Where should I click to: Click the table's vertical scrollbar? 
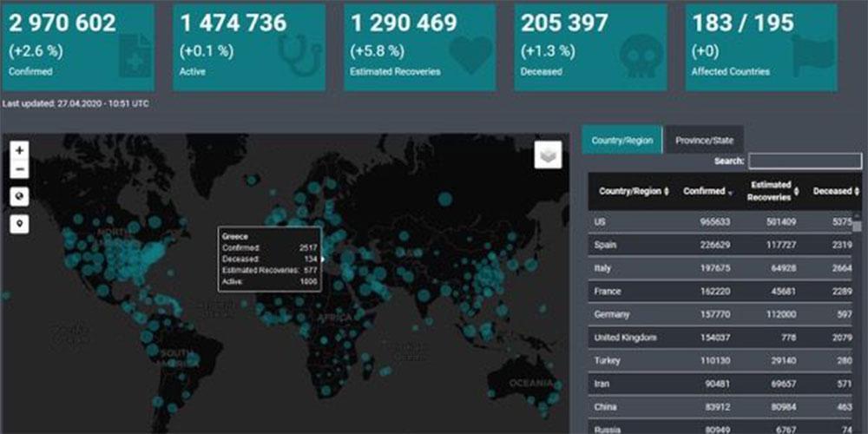coord(858,227)
